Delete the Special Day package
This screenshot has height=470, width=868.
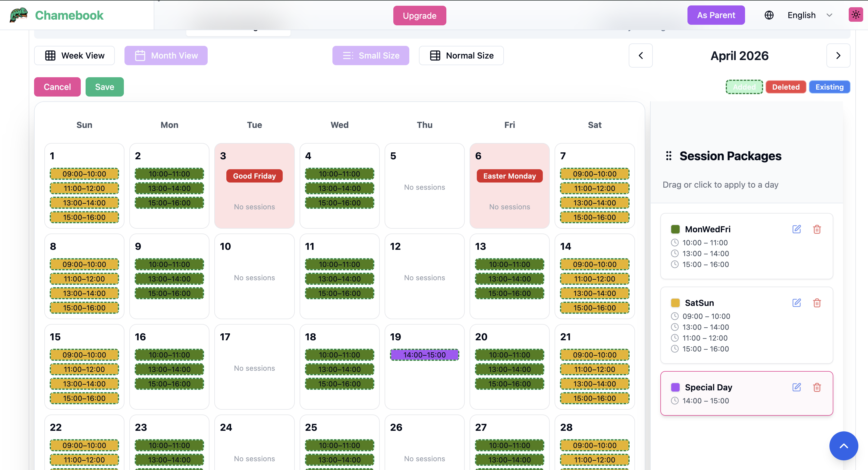point(817,387)
